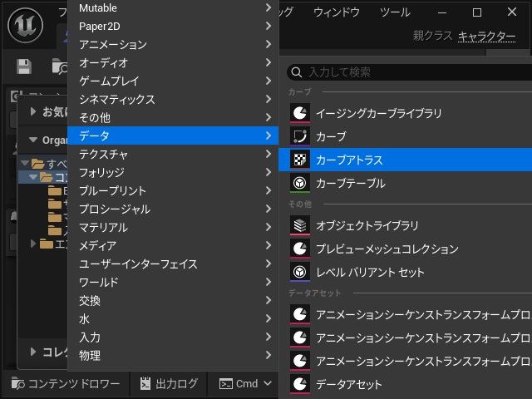Viewport: 532px width, 399px height.
Task: Open the テクスチャ submenu
Action: click(x=173, y=155)
